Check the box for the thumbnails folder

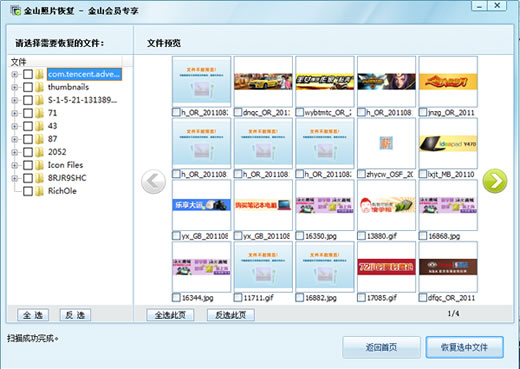coord(28,87)
